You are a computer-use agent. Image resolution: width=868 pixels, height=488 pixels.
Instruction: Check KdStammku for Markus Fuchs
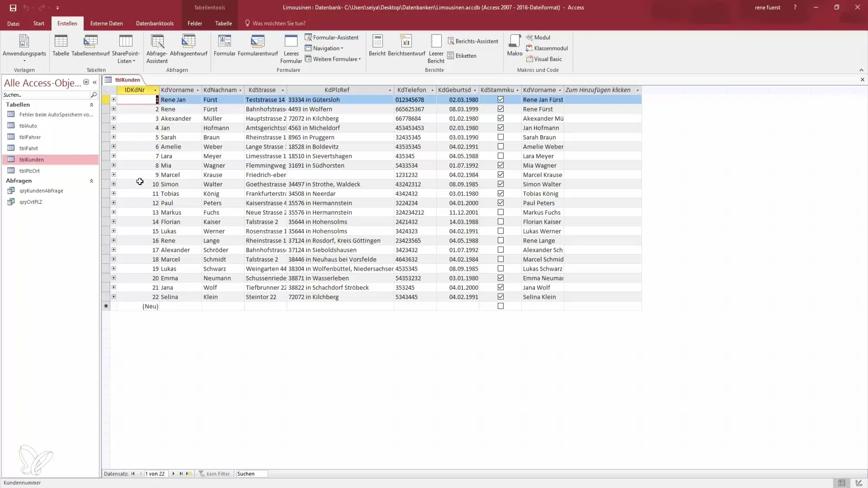500,212
